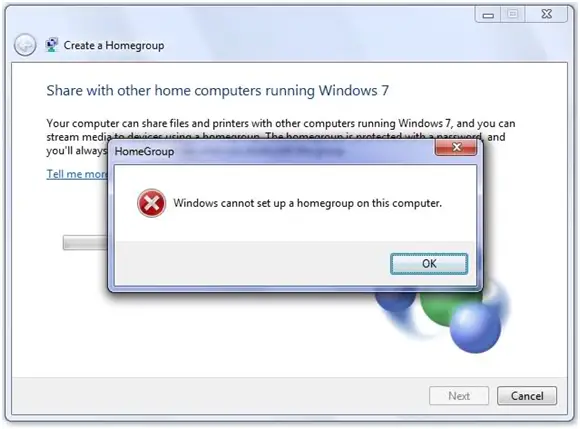
Task: Minimize the Create a Homegroup window
Action: point(488,15)
